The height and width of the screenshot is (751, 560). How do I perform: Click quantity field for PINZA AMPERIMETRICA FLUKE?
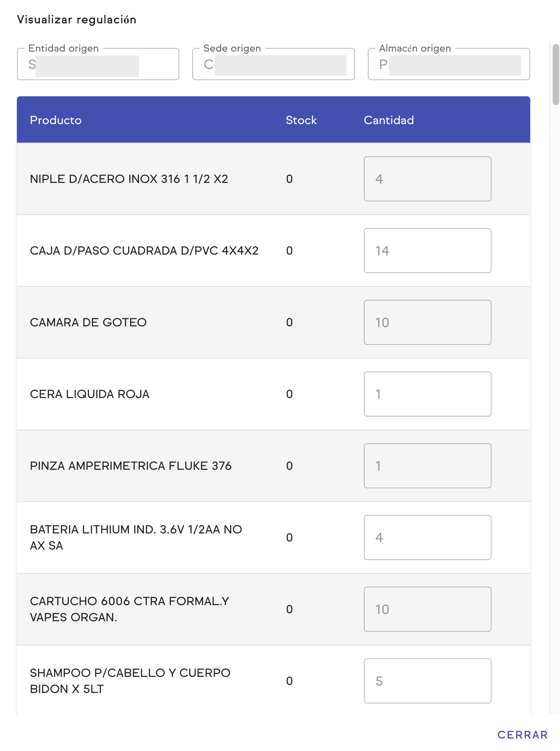pos(427,466)
